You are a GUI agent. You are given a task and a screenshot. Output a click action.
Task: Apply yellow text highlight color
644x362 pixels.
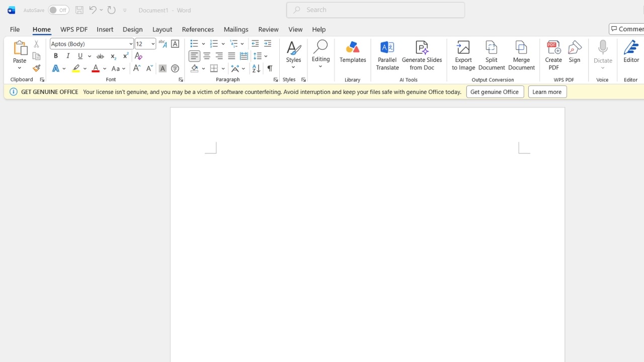[76, 68]
